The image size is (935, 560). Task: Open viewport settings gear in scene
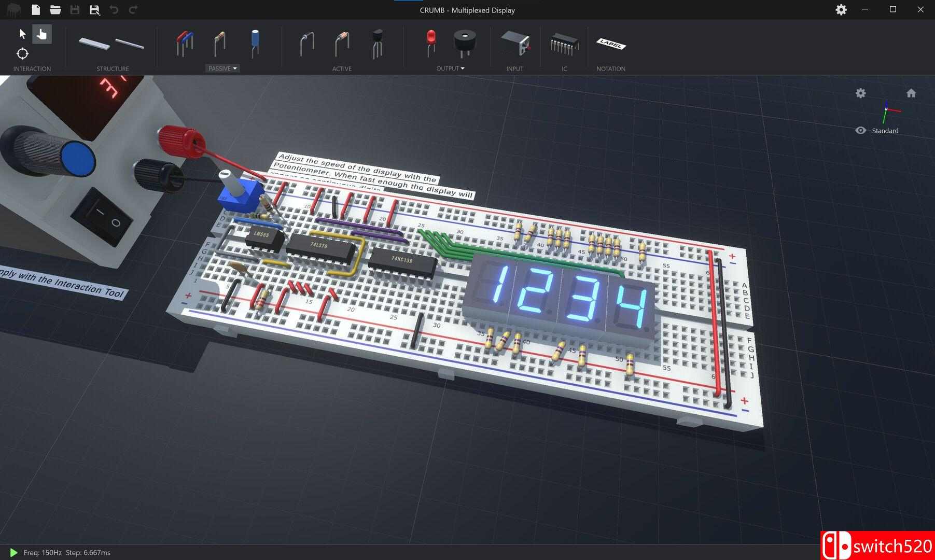860,93
